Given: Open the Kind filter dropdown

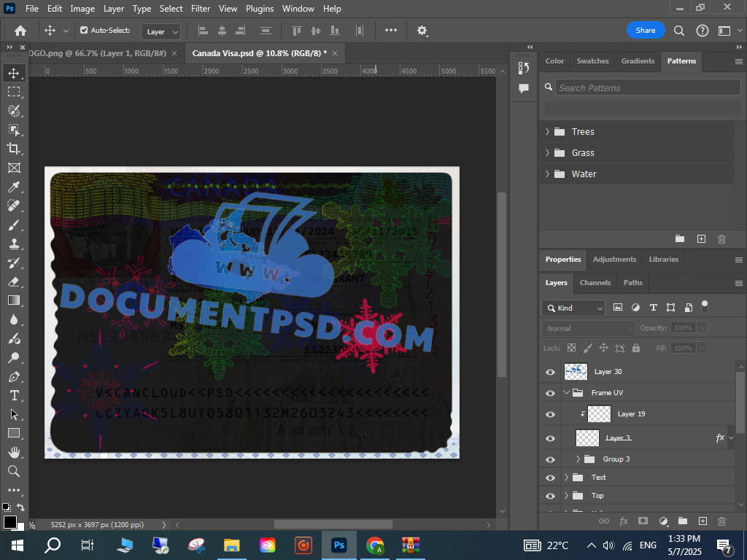Looking at the screenshot, I should pos(573,308).
